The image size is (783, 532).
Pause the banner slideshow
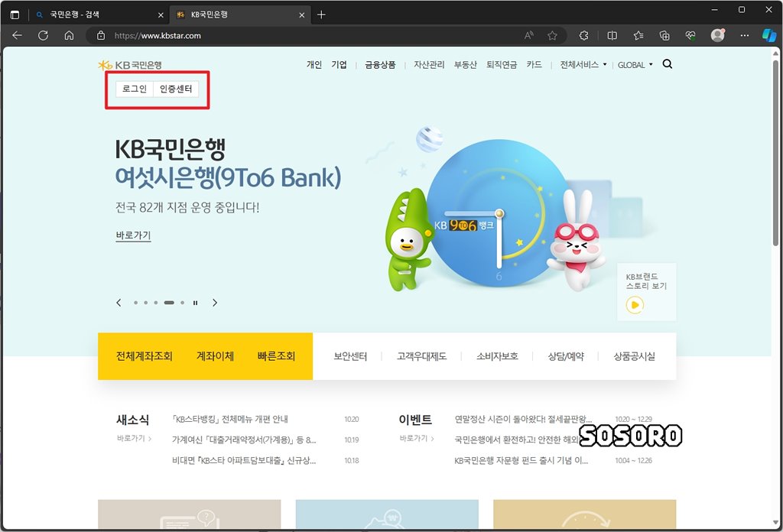(x=195, y=303)
